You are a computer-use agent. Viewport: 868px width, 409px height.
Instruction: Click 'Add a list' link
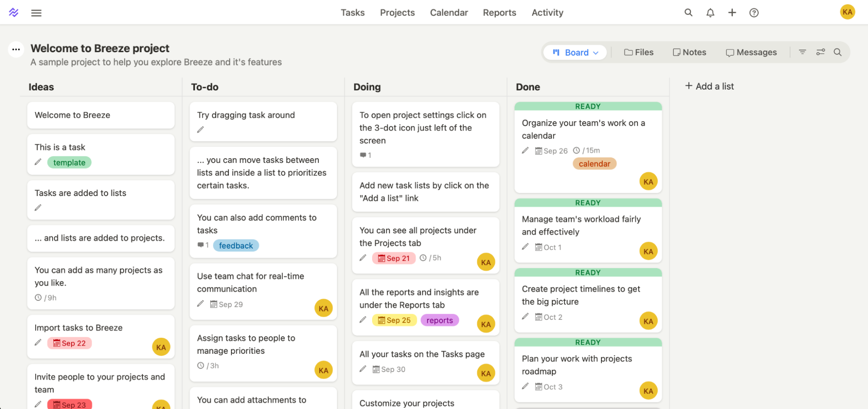point(710,86)
